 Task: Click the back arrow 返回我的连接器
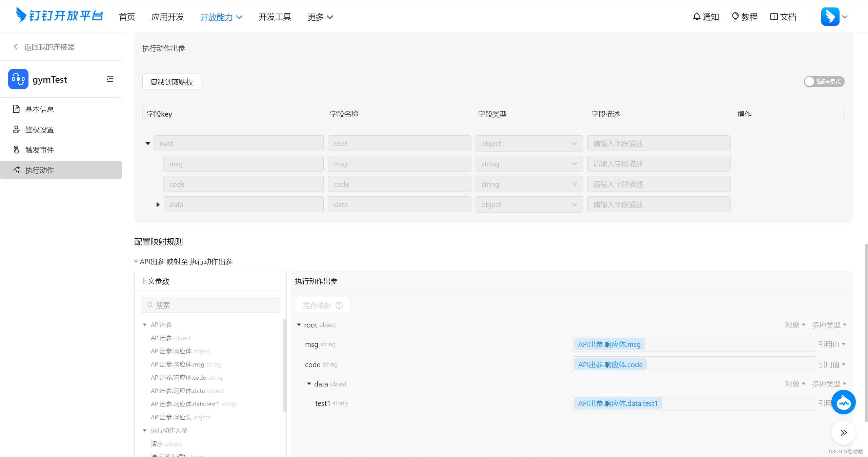point(16,47)
